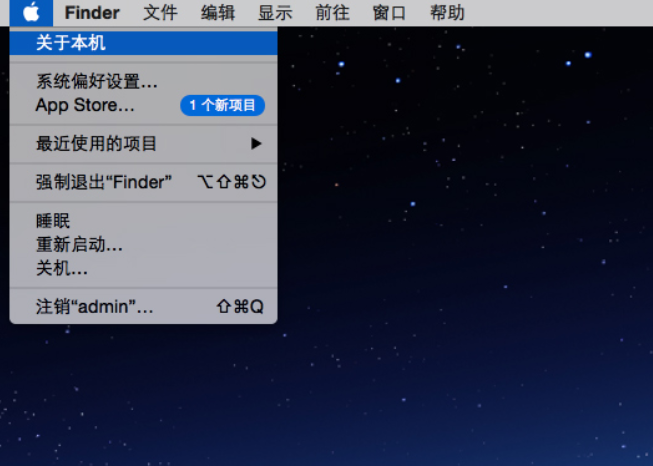Click the 1 个新项目 badge
Screen dimensions: 653x466
click(x=222, y=105)
